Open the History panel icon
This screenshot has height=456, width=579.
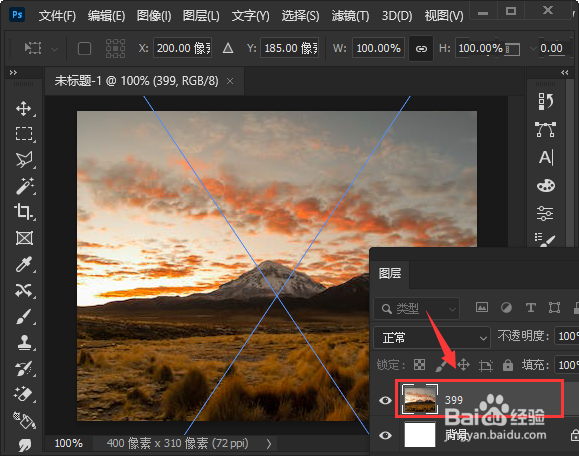[x=545, y=101]
